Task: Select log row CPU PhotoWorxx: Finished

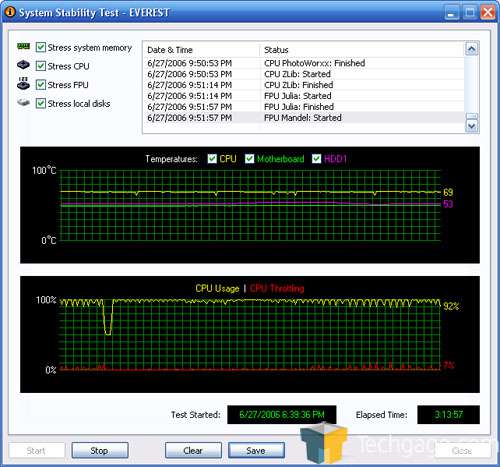Action: [304, 63]
